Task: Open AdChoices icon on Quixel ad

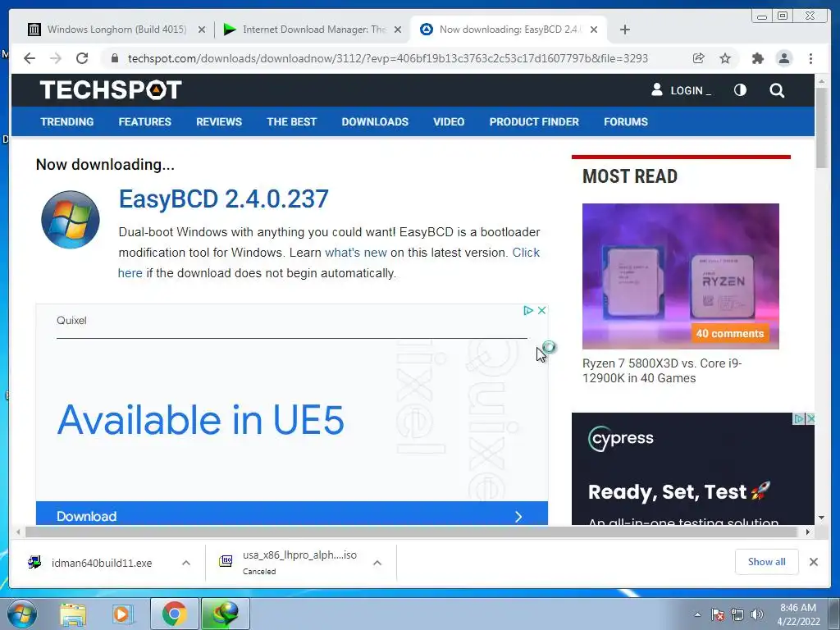Action: [527, 310]
